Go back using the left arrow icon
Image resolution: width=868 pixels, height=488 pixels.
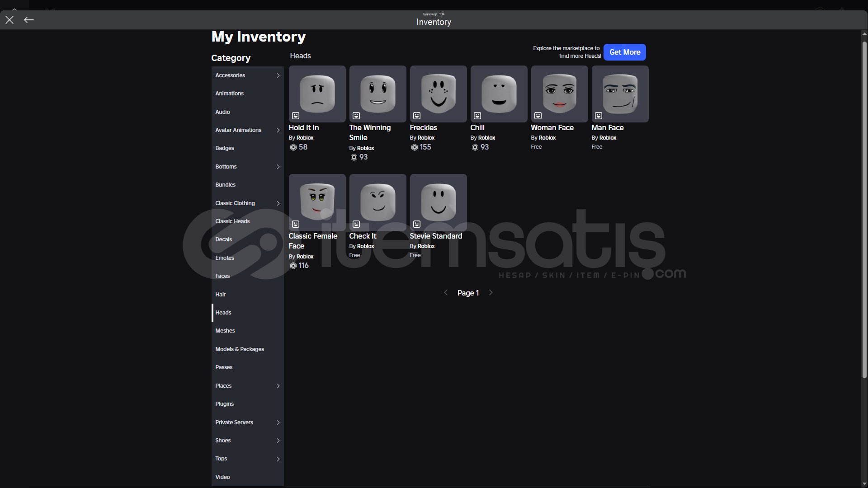(29, 20)
